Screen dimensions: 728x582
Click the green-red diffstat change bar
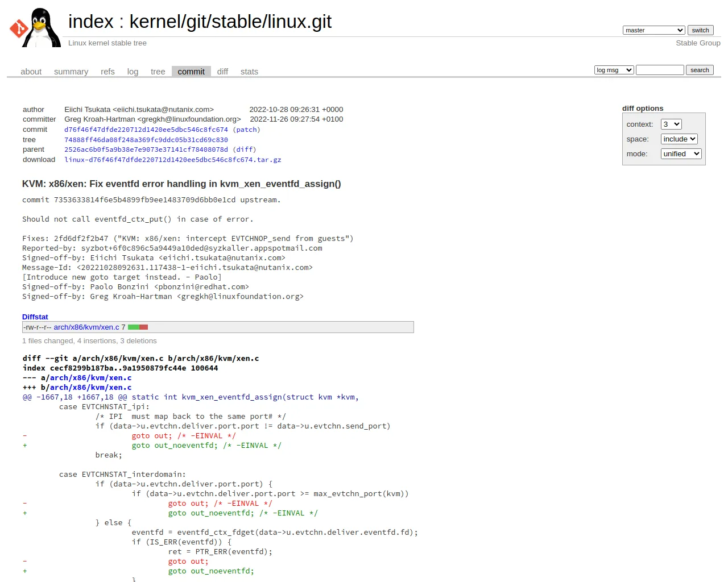(x=138, y=327)
